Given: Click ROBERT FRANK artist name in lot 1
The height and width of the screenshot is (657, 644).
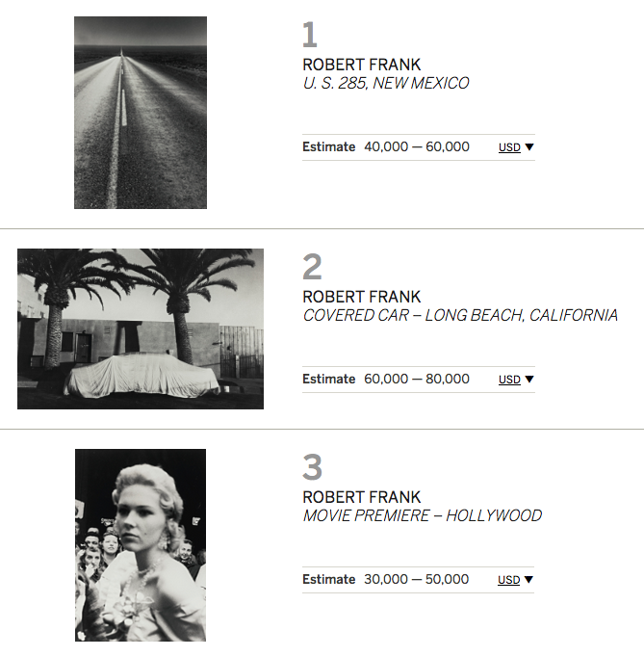Looking at the screenshot, I should pyautogui.click(x=361, y=65).
